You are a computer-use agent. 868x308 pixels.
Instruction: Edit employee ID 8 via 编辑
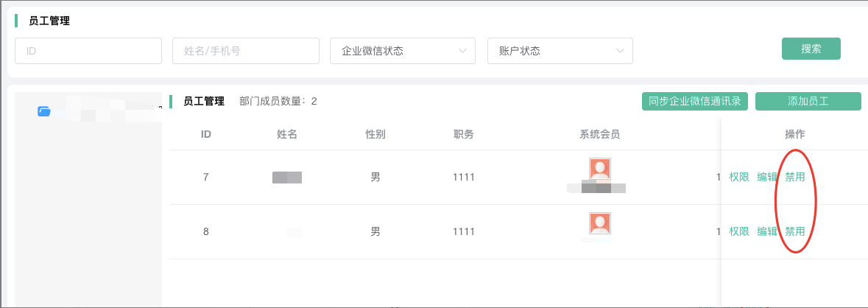tap(767, 231)
